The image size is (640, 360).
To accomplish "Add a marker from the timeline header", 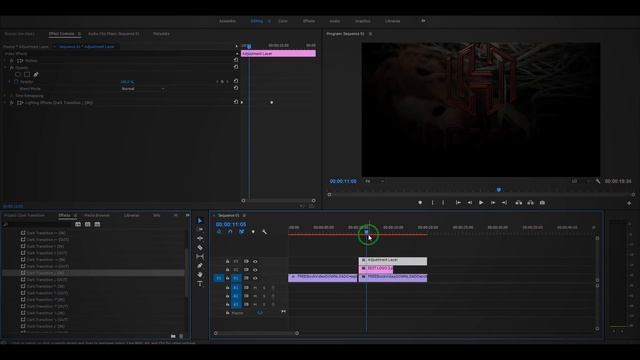I will (253, 232).
